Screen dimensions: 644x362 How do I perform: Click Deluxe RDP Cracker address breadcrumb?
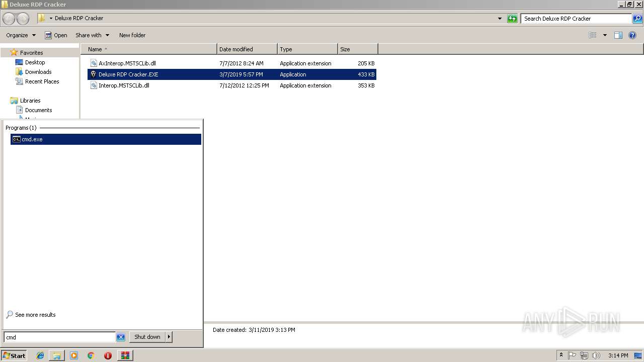79,18
